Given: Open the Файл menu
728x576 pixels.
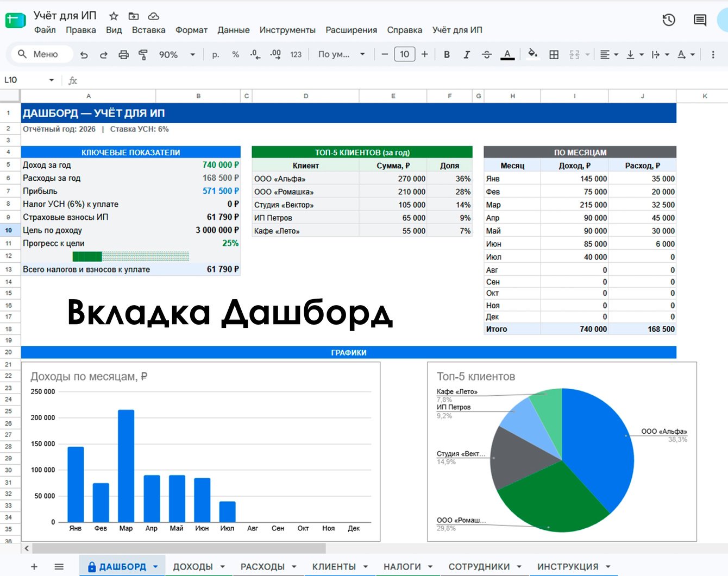Looking at the screenshot, I should [x=45, y=30].
